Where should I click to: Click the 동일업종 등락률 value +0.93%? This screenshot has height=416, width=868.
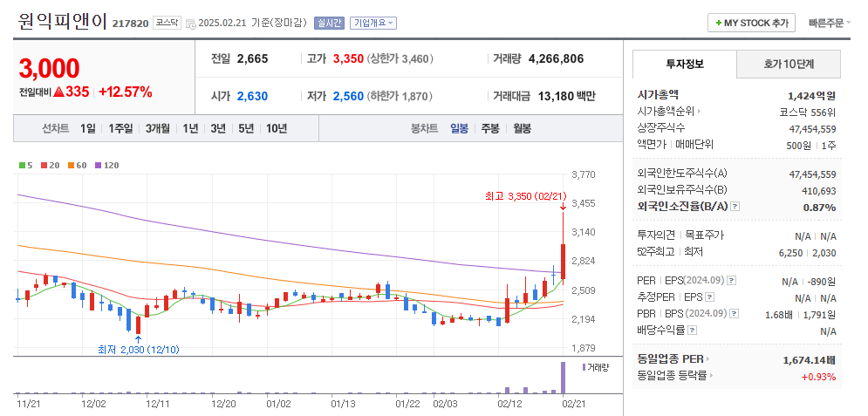click(x=818, y=377)
